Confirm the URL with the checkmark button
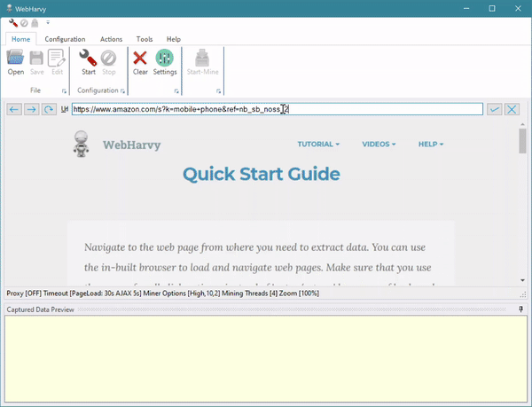This screenshot has height=407, width=532. [494, 109]
